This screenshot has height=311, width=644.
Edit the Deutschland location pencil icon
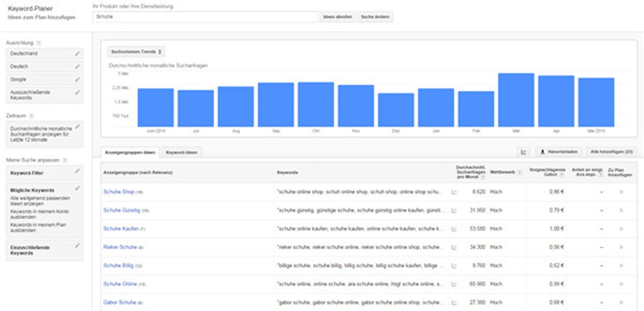pos(78,54)
